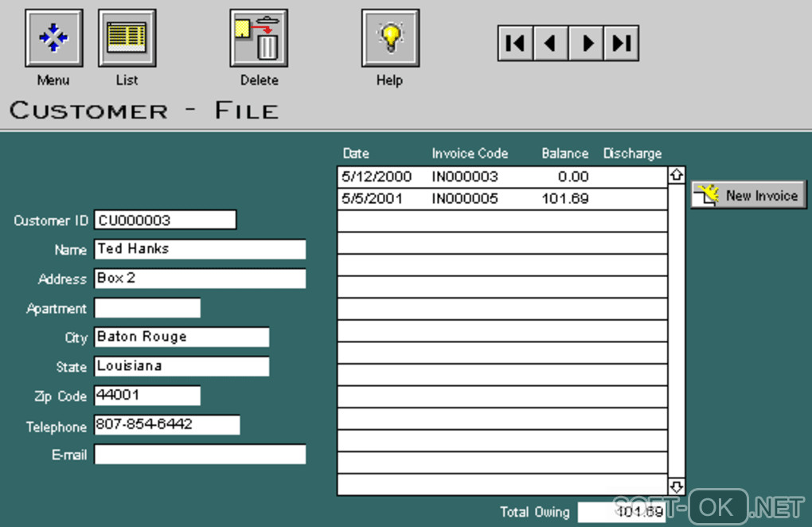
Task: Go to the previous record
Action: 550,43
